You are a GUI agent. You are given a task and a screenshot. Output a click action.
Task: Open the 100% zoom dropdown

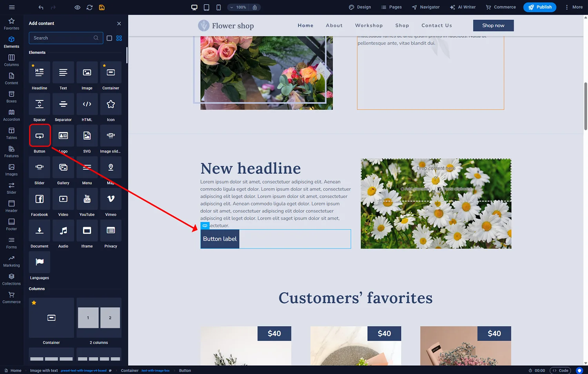[x=238, y=7]
